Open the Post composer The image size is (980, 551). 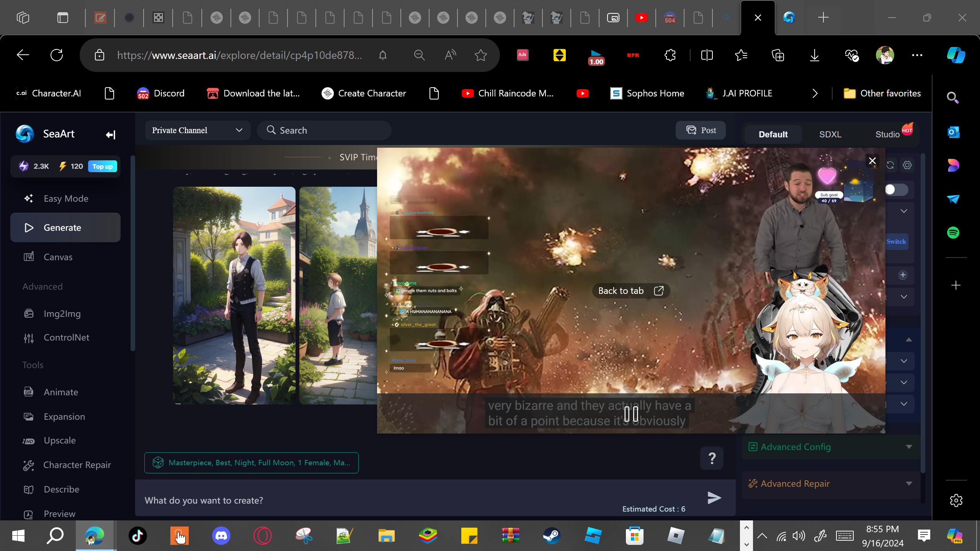click(x=701, y=130)
